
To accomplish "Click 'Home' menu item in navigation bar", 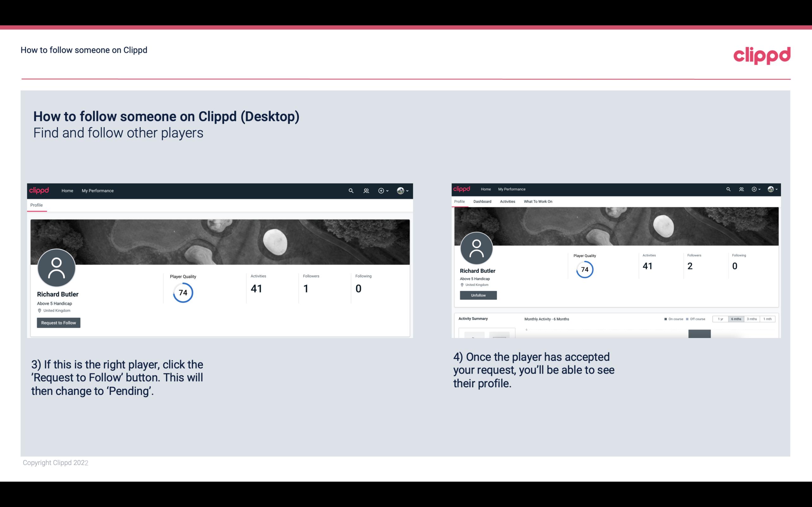I will 67,190.
